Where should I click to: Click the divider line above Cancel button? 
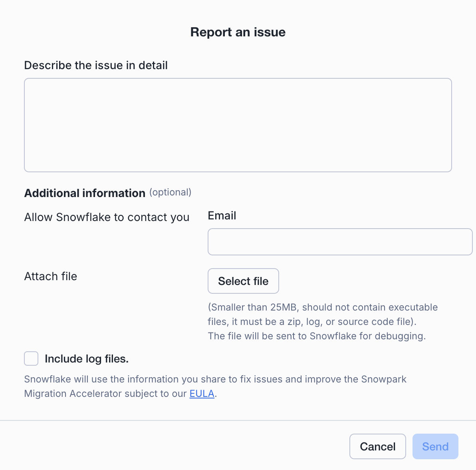coord(238,420)
